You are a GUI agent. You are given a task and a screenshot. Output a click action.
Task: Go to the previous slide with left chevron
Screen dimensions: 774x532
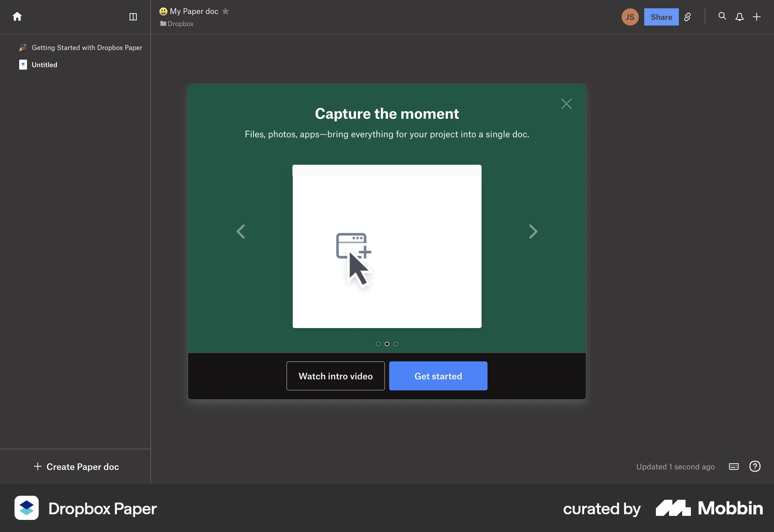point(241,231)
